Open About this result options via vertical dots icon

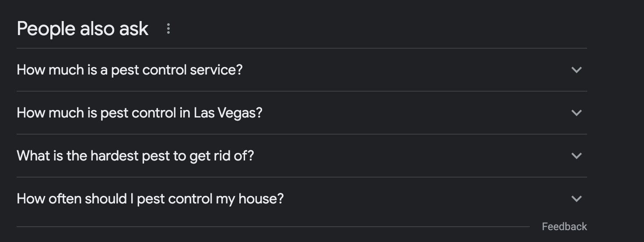click(x=168, y=29)
